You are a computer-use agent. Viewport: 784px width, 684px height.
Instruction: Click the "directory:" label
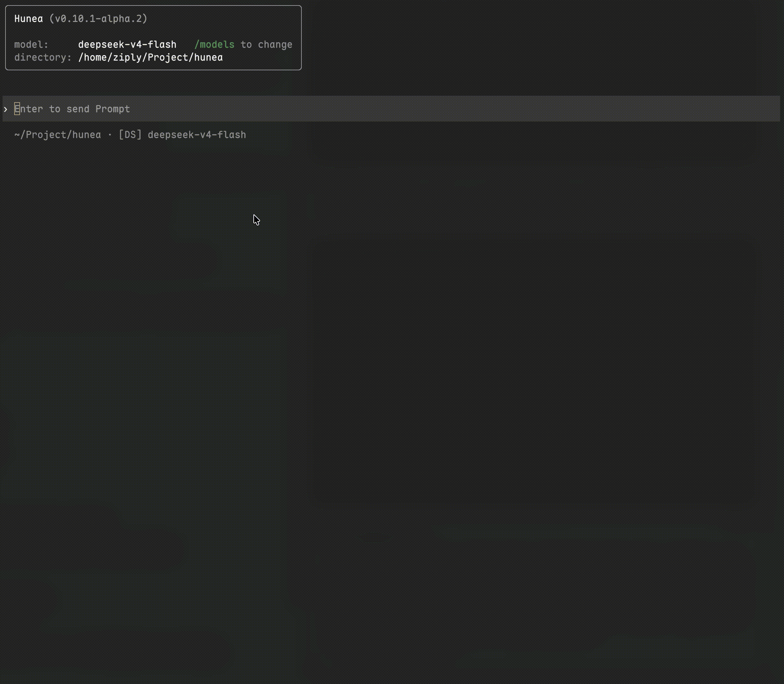click(x=43, y=58)
